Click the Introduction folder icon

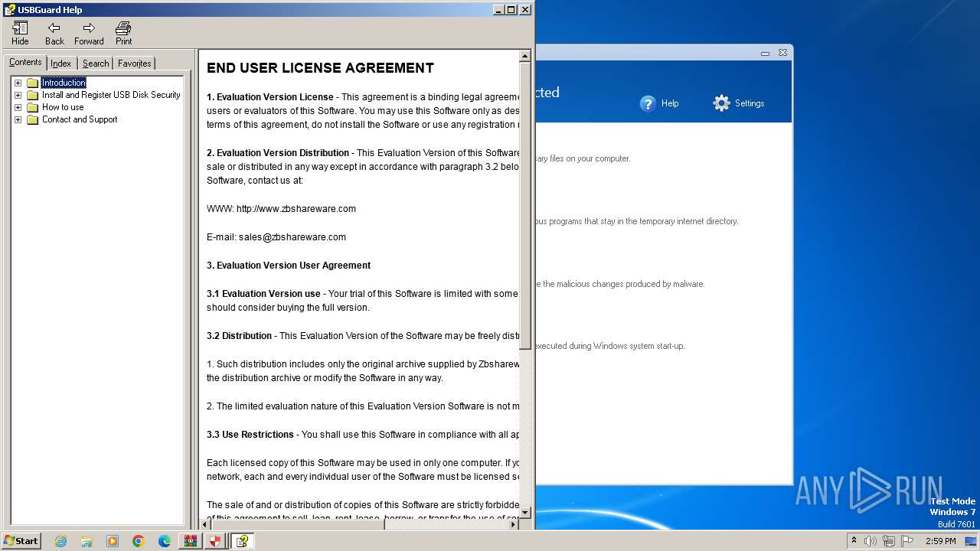click(32, 83)
